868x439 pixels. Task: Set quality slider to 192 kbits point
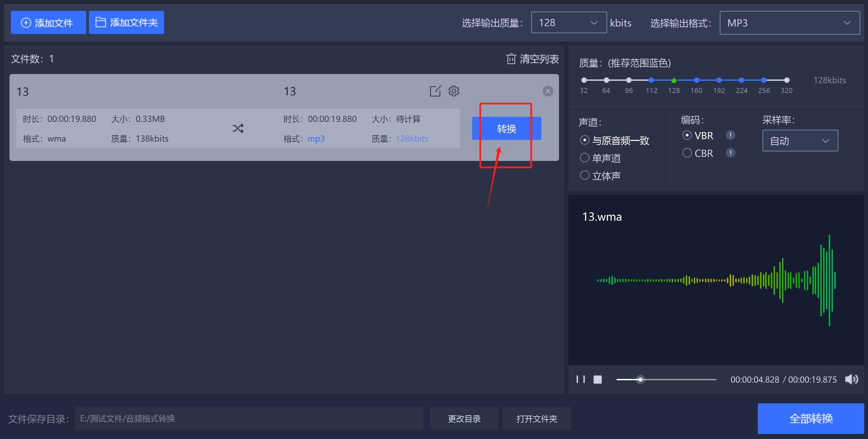[x=719, y=80]
